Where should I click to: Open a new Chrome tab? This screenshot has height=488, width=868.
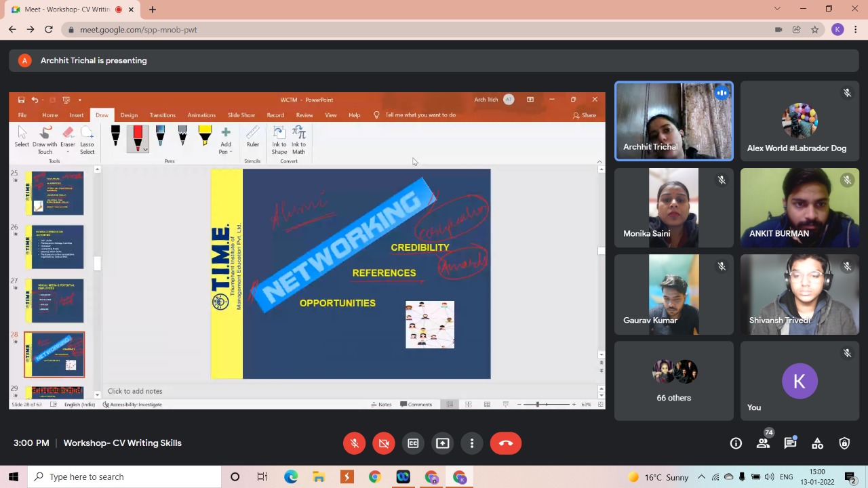coord(153,9)
